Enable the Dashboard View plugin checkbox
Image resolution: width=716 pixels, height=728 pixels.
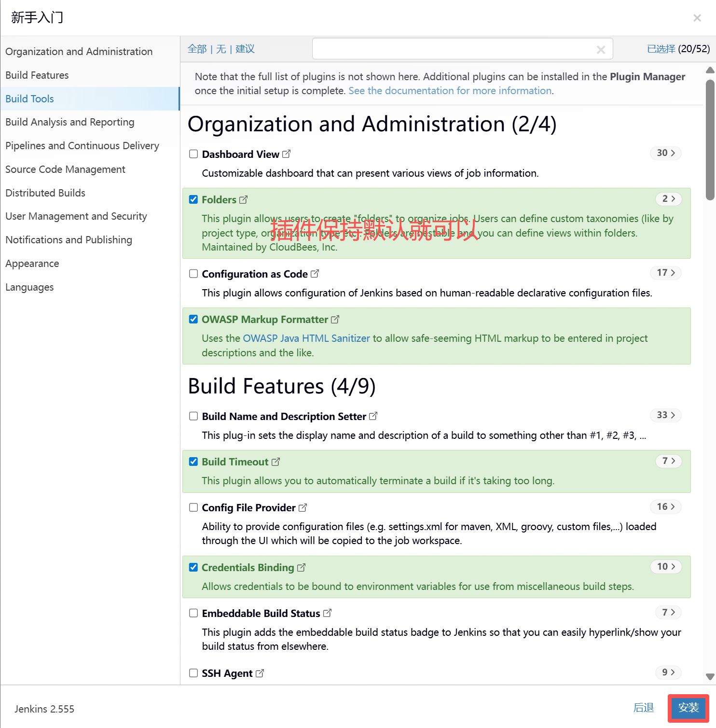click(193, 154)
